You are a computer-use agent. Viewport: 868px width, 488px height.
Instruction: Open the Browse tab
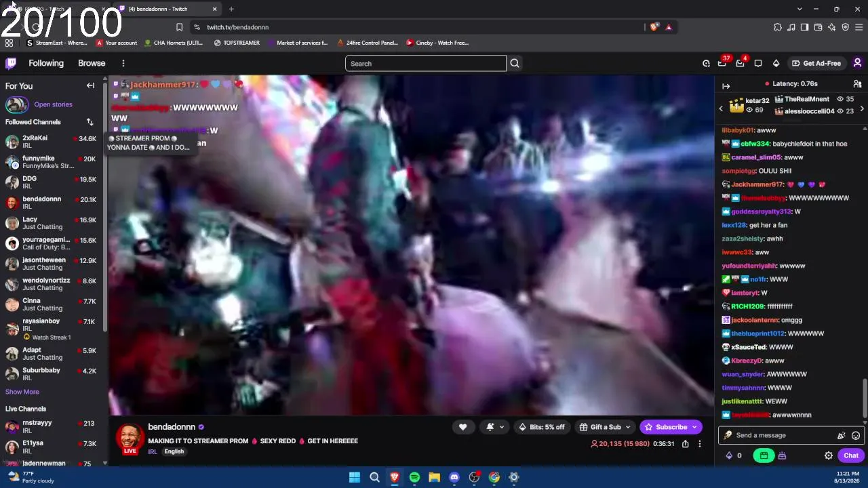(x=92, y=63)
